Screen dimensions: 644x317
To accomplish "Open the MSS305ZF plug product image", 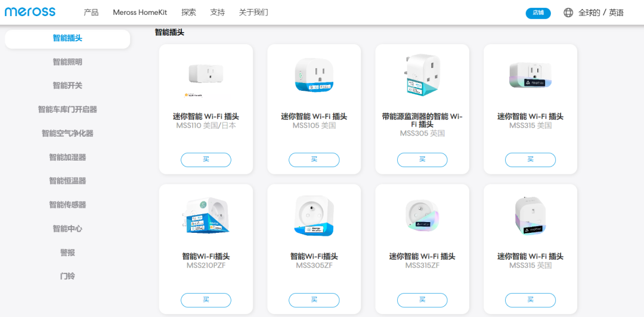I will [x=314, y=216].
